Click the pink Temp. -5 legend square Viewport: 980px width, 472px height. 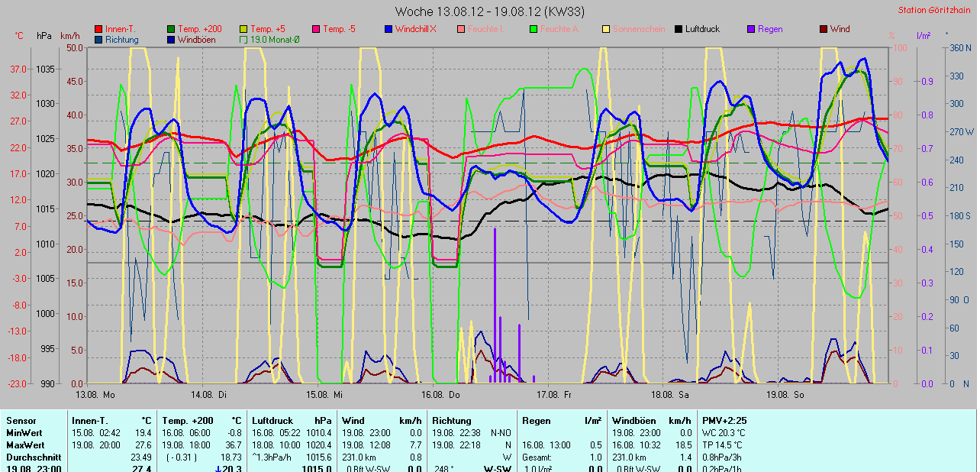[315, 29]
